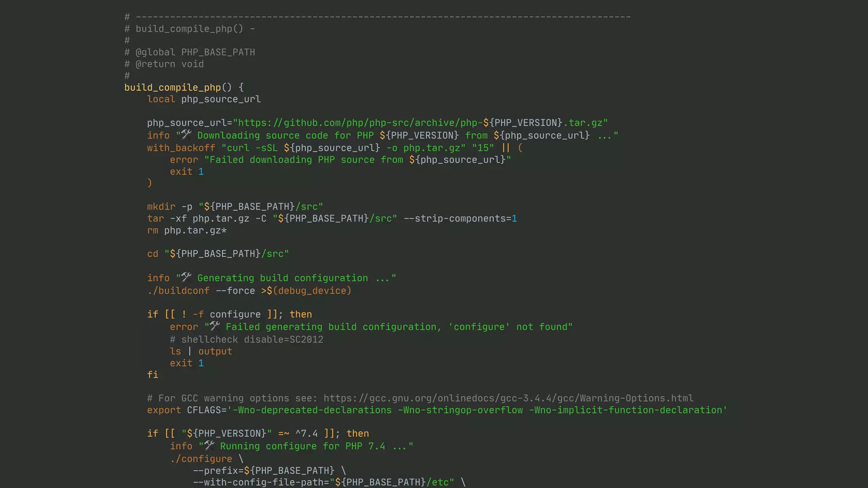Screen dimensions: 868x488
Task: Click 'local php_source_url' declaration line
Action: click(x=204, y=99)
